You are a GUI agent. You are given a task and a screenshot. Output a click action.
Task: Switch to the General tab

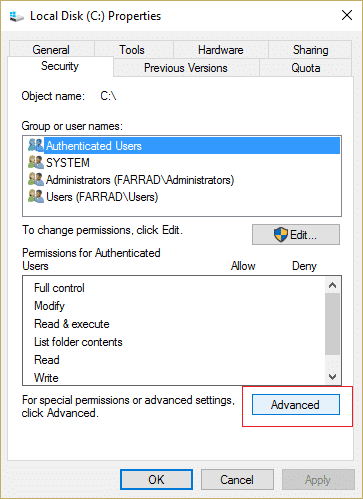(x=51, y=50)
